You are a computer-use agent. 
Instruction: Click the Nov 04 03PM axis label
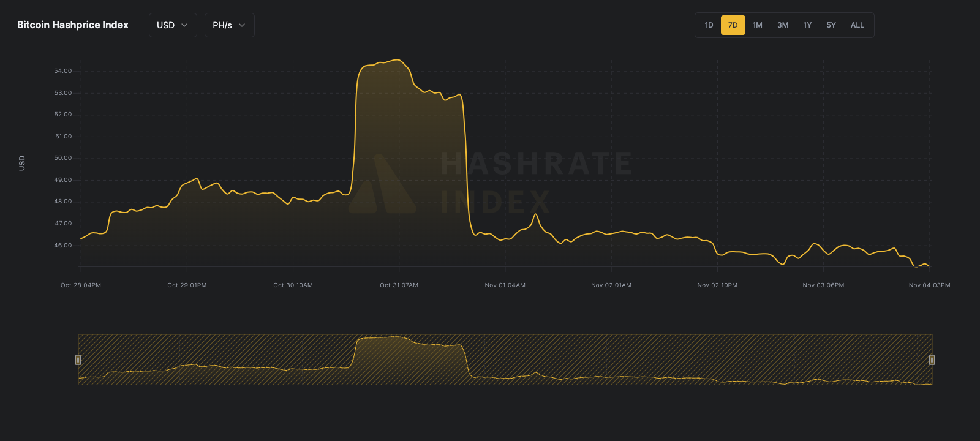930,285
